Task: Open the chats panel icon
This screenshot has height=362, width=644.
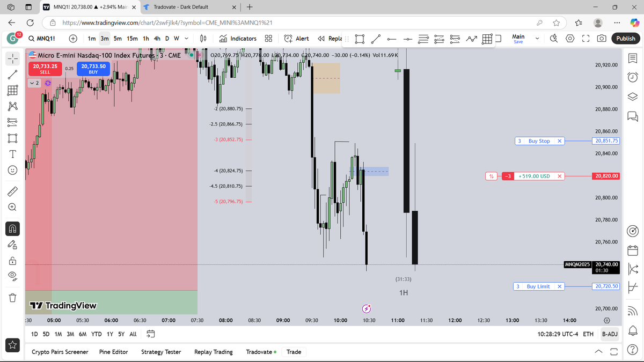Action: [632, 116]
